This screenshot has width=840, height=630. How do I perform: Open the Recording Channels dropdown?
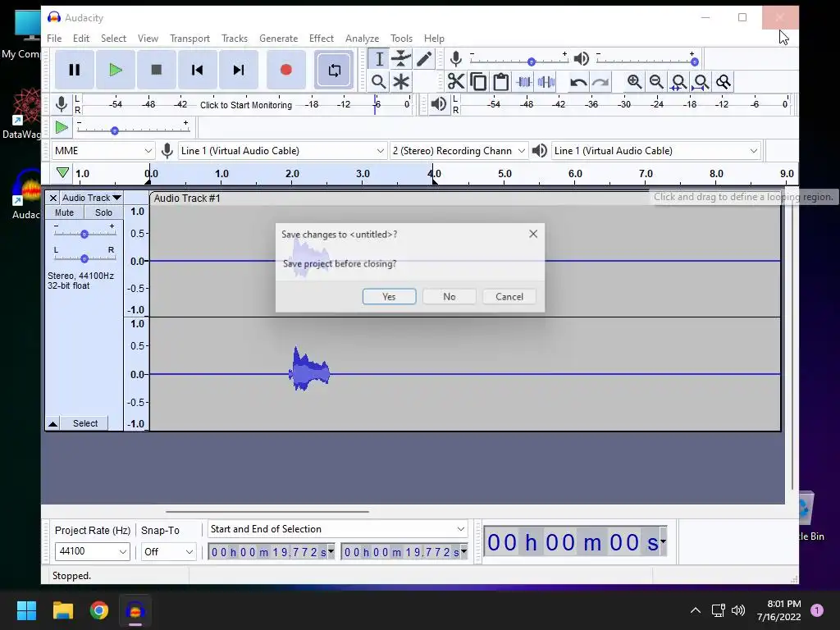[459, 151]
